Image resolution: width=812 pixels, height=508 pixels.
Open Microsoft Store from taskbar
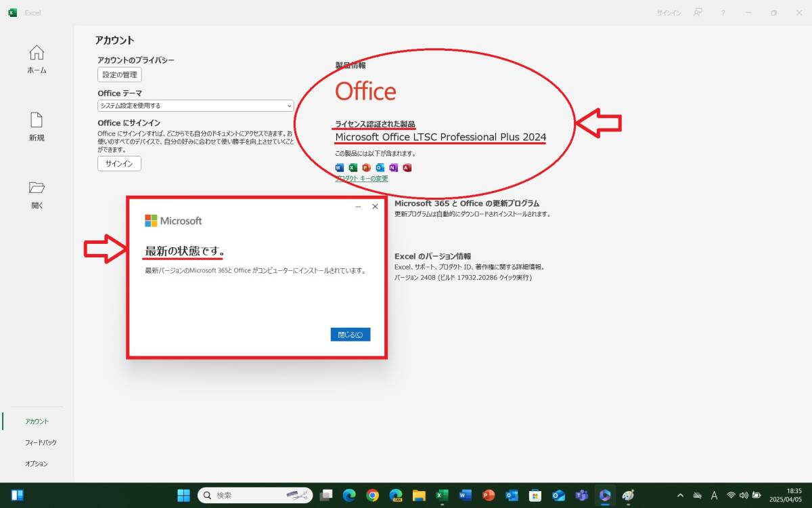(535, 495)
